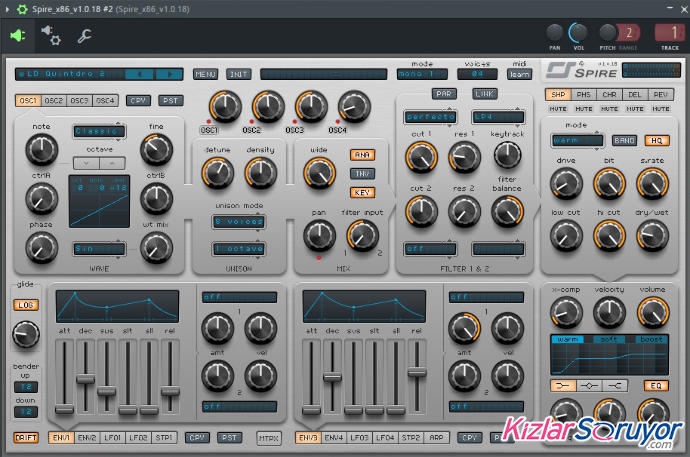Image resolution: width=690 pixels, height=457 pixels.
Task: Click the PITCH knob in the wrapper bar
Action: pos(608,33)
